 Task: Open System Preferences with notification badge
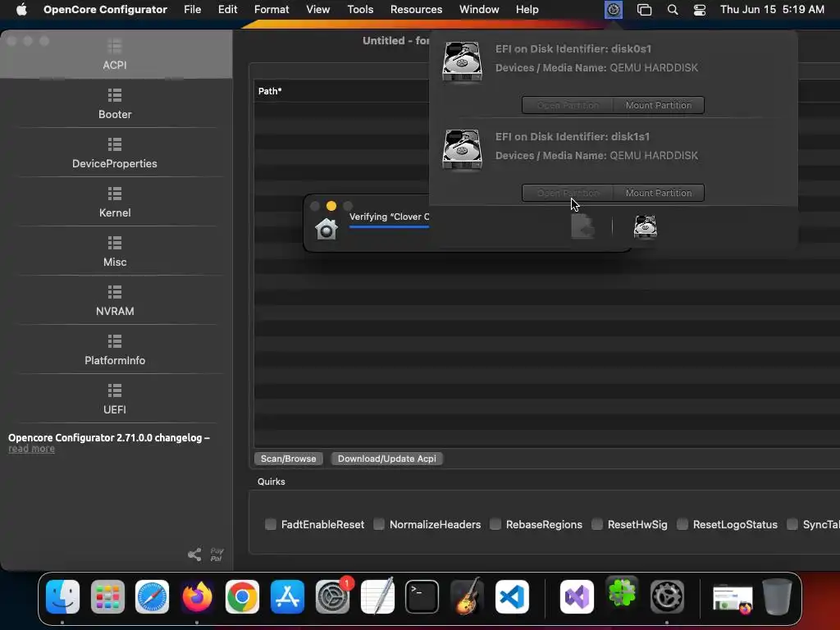click(332, 596)
